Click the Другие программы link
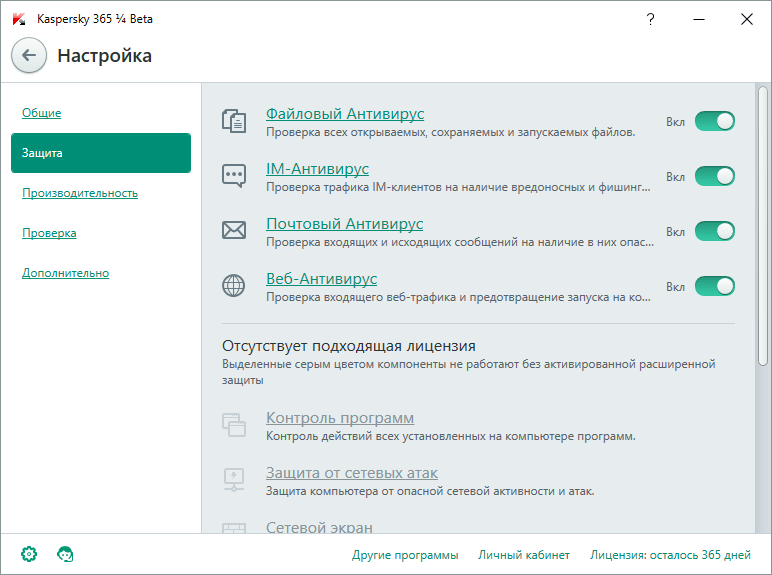Screen dimensions: 772x575 [x=405, y=555]
